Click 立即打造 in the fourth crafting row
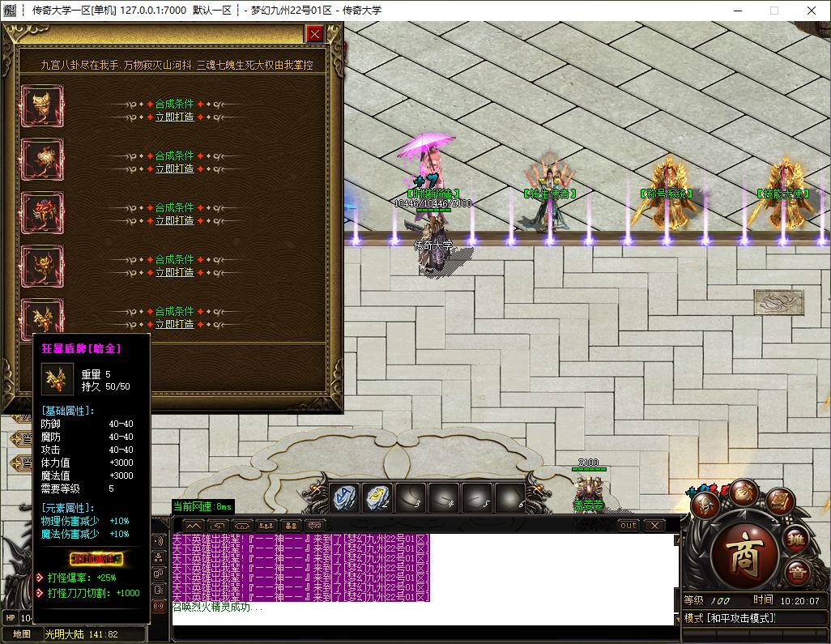 click(x=174, y=272)
